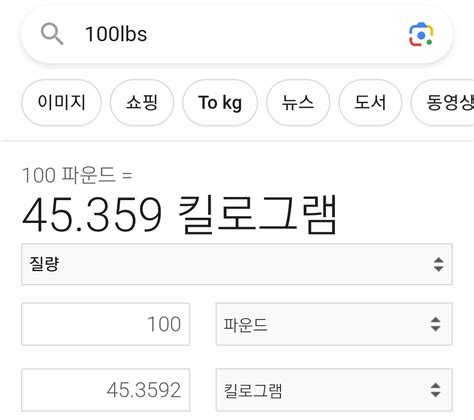
Task: Click arrows on 질량 dropdown
Action: [438, 264]
